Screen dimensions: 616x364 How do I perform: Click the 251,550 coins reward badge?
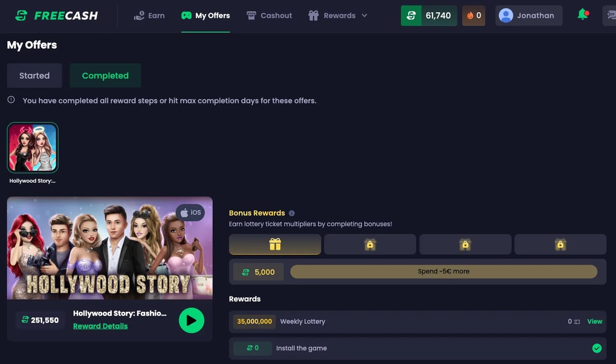(x=40, y=320)
